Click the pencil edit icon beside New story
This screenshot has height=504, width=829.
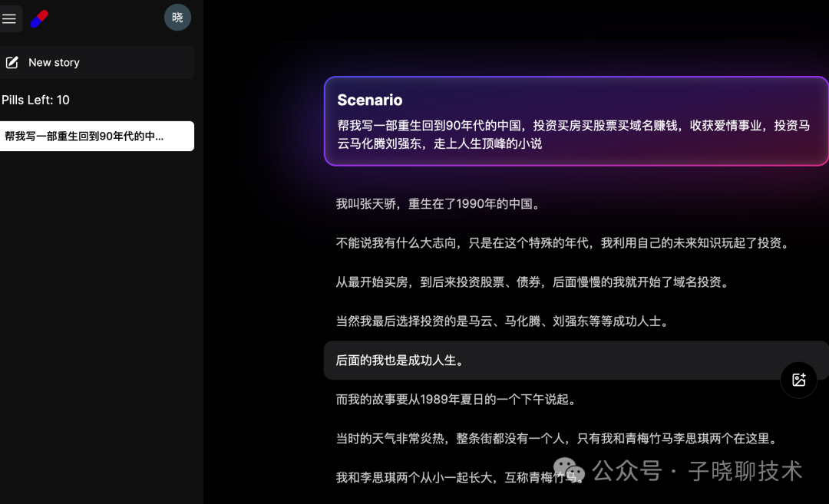(12, 62)
